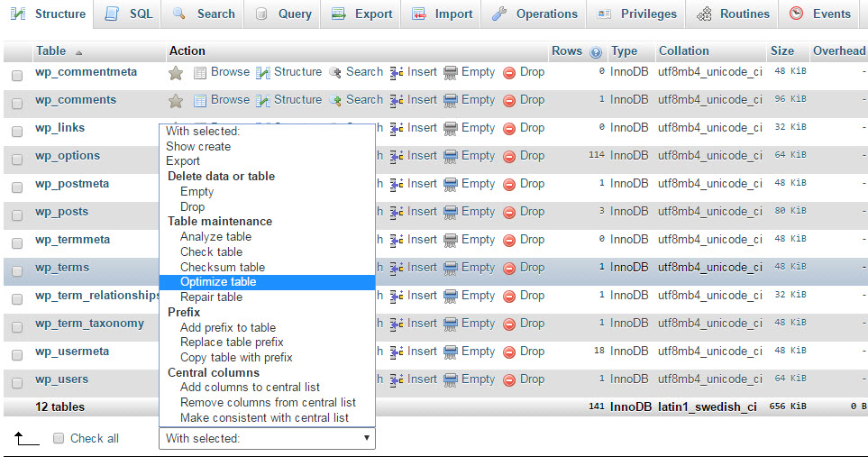Click Insert icon in wp_posts row
The image size is (868, 466).
397,212
